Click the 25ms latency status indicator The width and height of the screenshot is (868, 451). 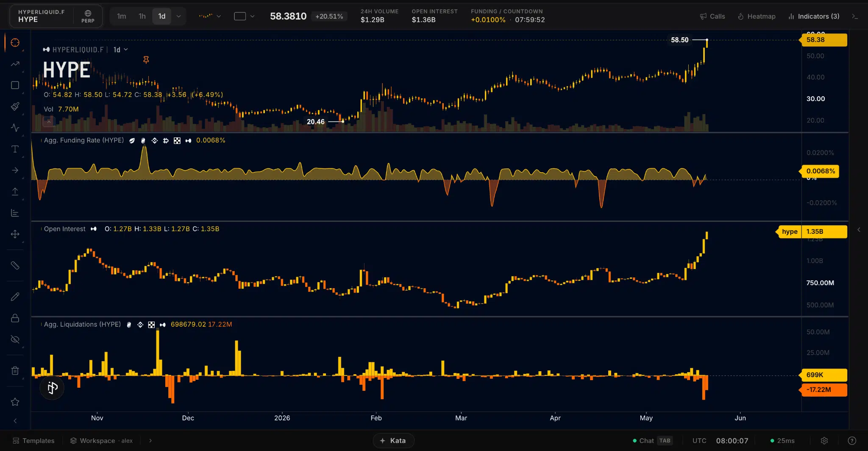click(x=782, y=441)
